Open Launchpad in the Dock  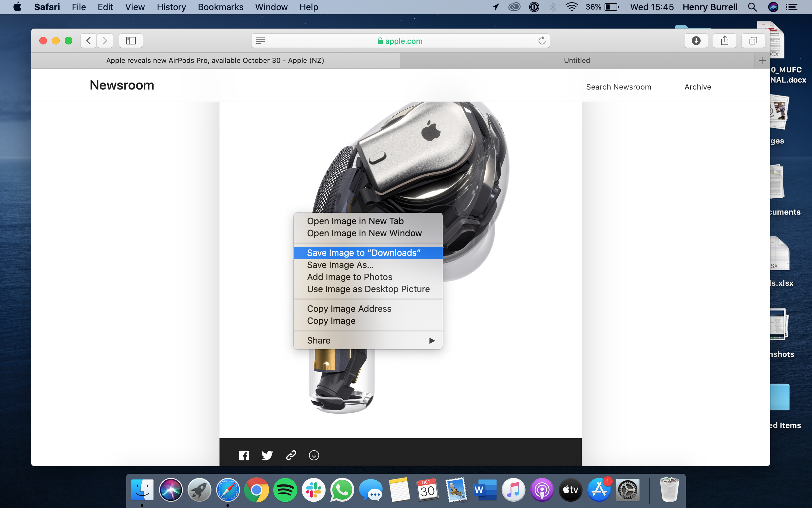coord(199,490)
